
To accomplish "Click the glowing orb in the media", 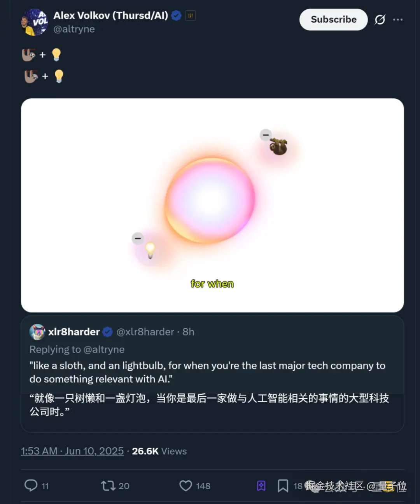I will pos(210,200).
